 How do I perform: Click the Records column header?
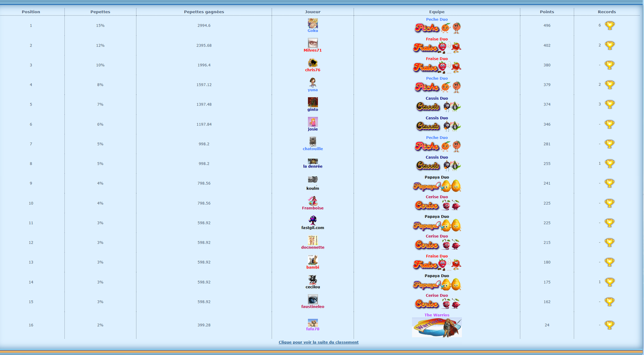(x=607, y=12)
